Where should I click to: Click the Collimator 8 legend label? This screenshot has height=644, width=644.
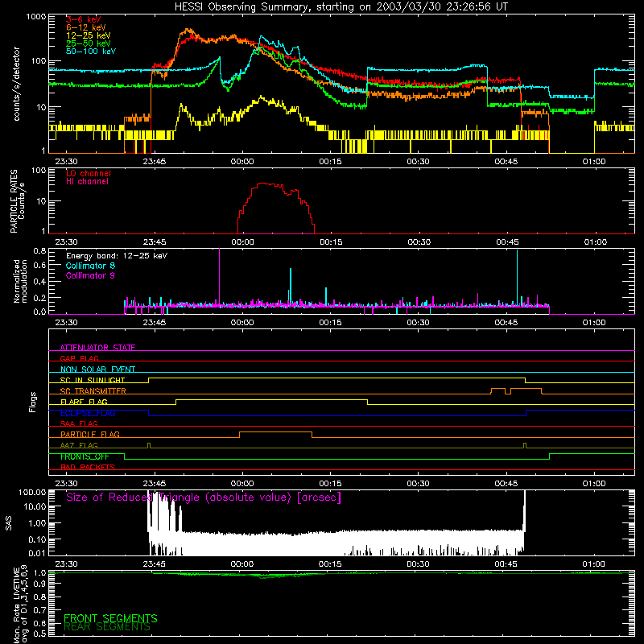90,266
